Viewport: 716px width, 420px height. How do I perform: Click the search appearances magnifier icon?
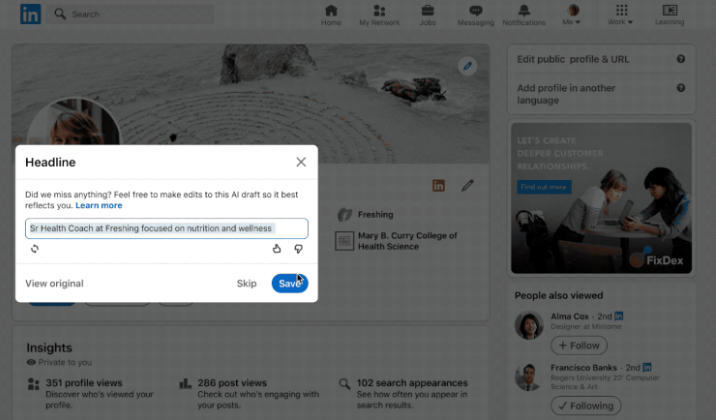344,383
